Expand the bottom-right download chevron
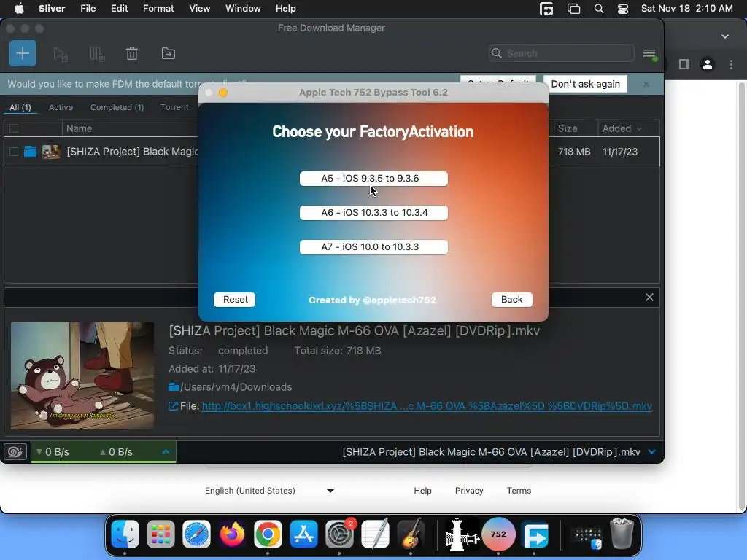The height and width of the screenshot is (560, 747). tap(651, 451)
